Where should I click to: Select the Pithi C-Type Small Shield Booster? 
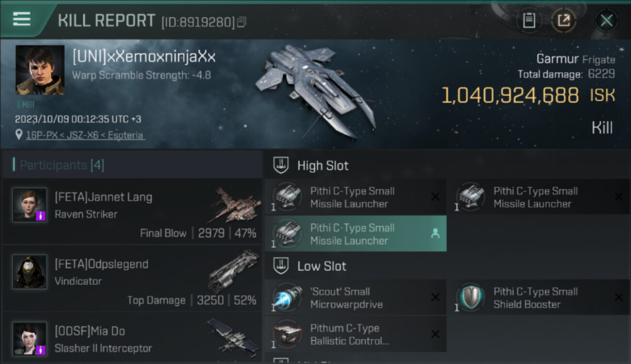pyautogui.click(x=542, y=298)
